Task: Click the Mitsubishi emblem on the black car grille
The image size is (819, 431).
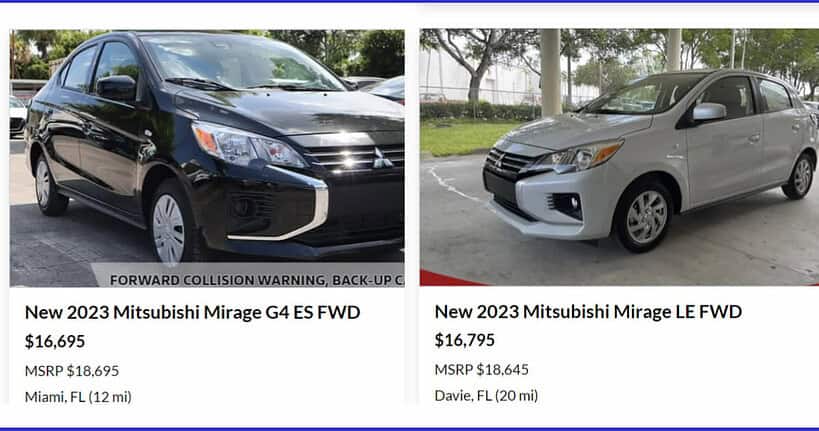Action: point(383,158)
